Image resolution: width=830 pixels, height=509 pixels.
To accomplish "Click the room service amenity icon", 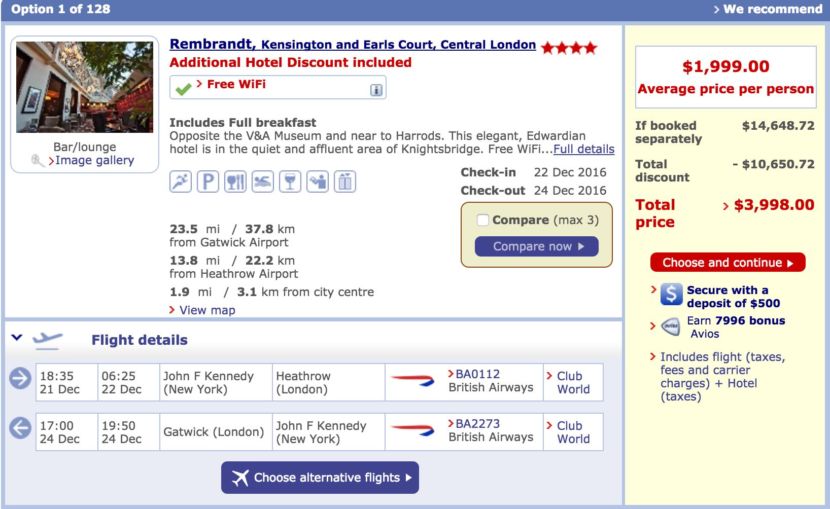I will pyautogui.click(x=317, y=182).
